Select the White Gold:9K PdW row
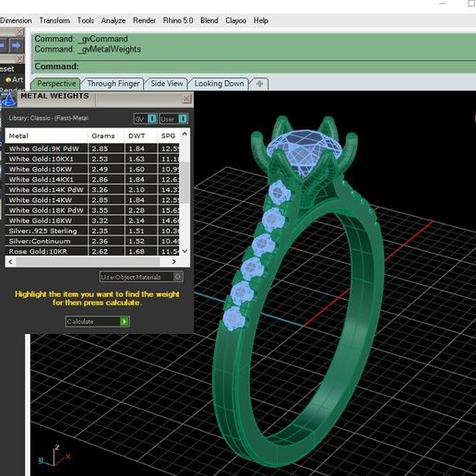Viewport: 476px width, 476px height. 92,149
